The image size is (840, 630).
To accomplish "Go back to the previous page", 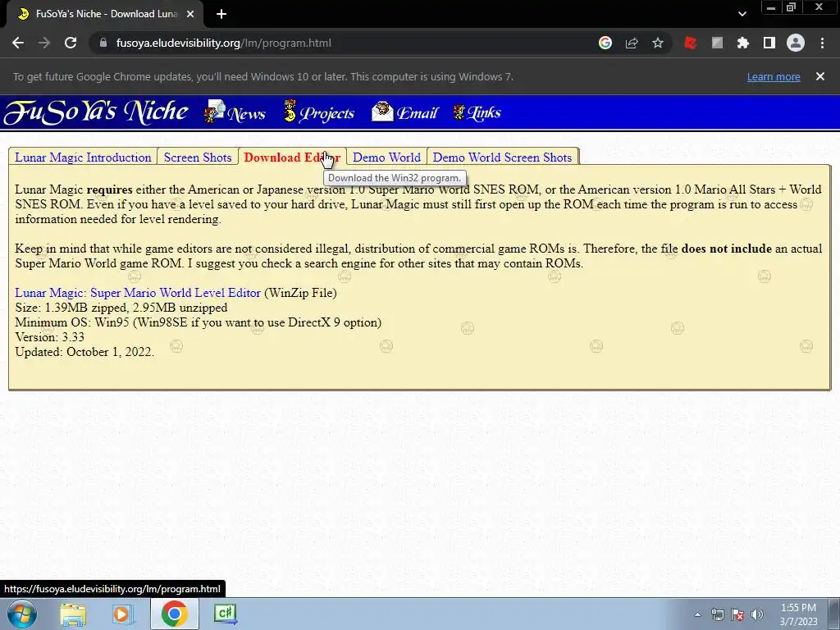I will point(18,43).
